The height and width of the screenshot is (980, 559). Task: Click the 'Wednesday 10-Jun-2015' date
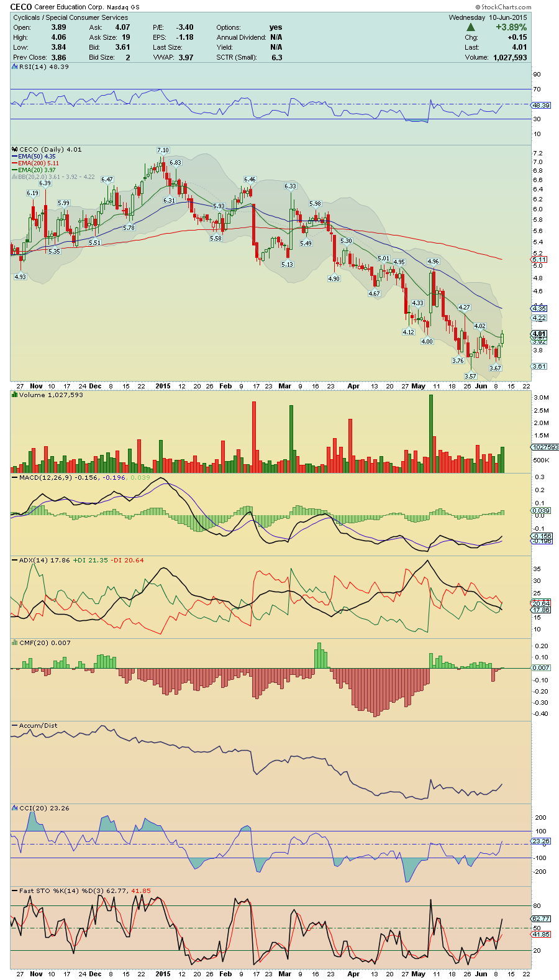488,17
